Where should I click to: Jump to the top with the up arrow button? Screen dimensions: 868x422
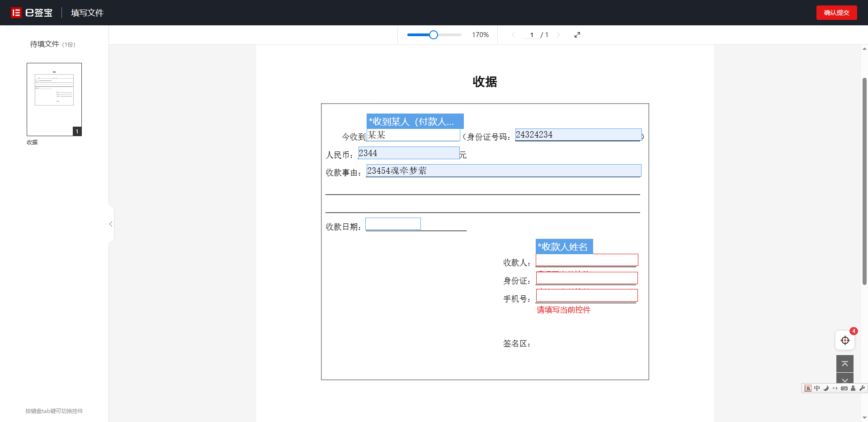tap(845, 364)
